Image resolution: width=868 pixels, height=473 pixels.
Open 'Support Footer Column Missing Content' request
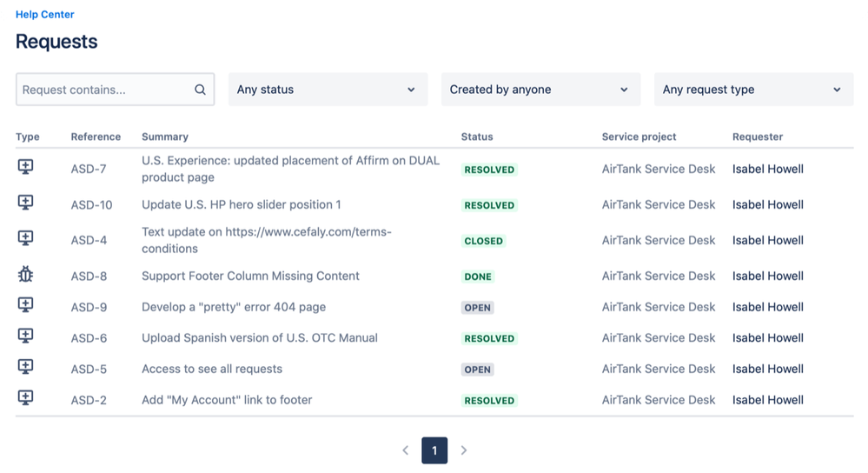coord(250,276)
